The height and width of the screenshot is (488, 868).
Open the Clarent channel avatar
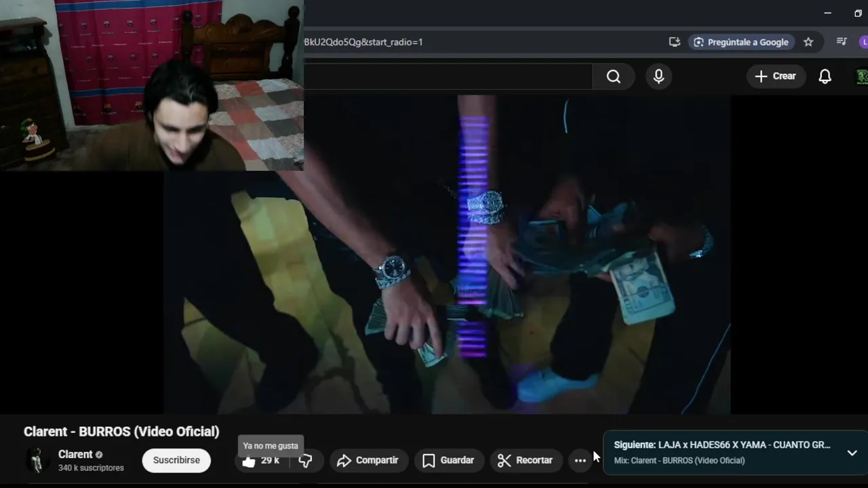(37, 460)
